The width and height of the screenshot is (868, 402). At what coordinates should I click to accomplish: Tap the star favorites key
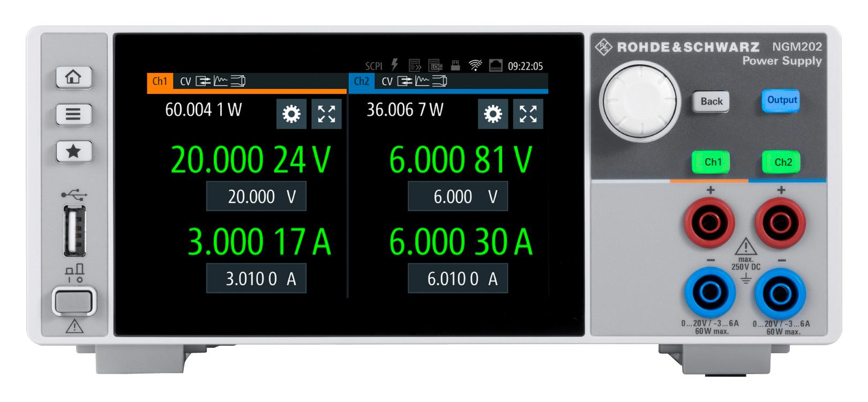(x=73, y=152)
